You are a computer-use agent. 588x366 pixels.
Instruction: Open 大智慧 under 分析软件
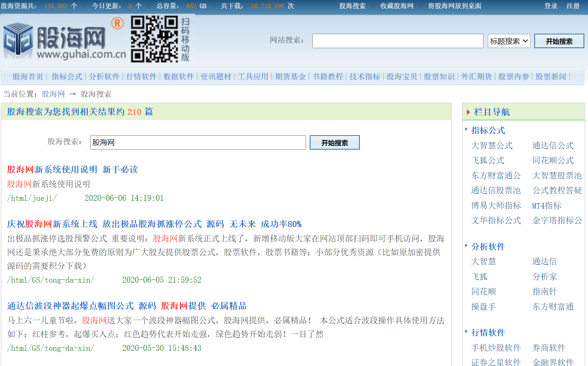pos(484,262)
